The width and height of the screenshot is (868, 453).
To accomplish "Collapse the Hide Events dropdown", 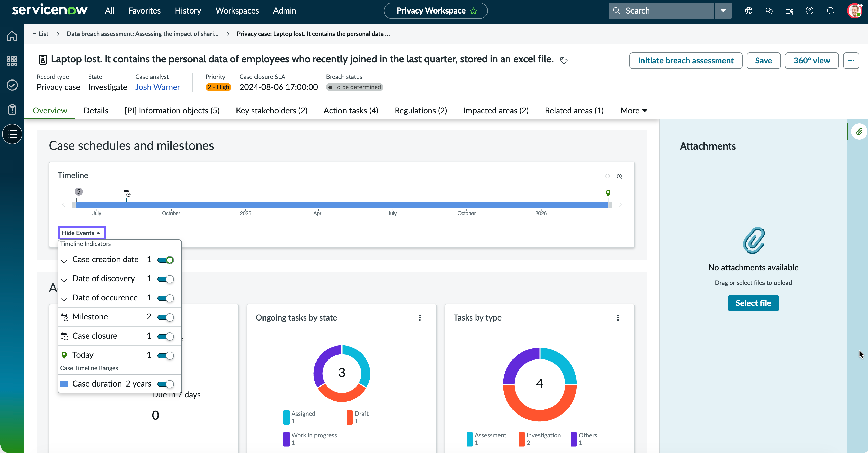I will [x=82, y=233].
